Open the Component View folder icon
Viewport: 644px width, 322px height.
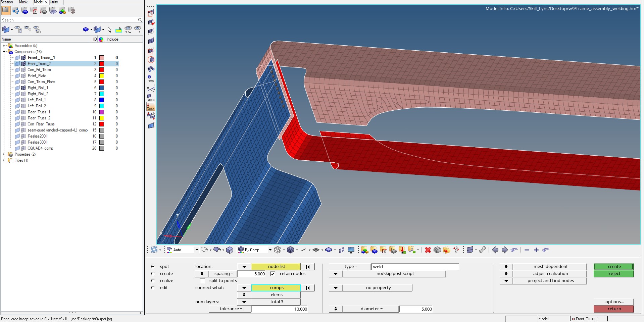(x=25, y=11)
